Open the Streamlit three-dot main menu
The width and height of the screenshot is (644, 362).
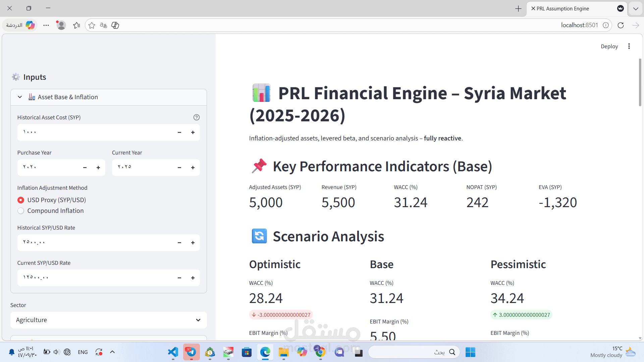tap(629, 46)
